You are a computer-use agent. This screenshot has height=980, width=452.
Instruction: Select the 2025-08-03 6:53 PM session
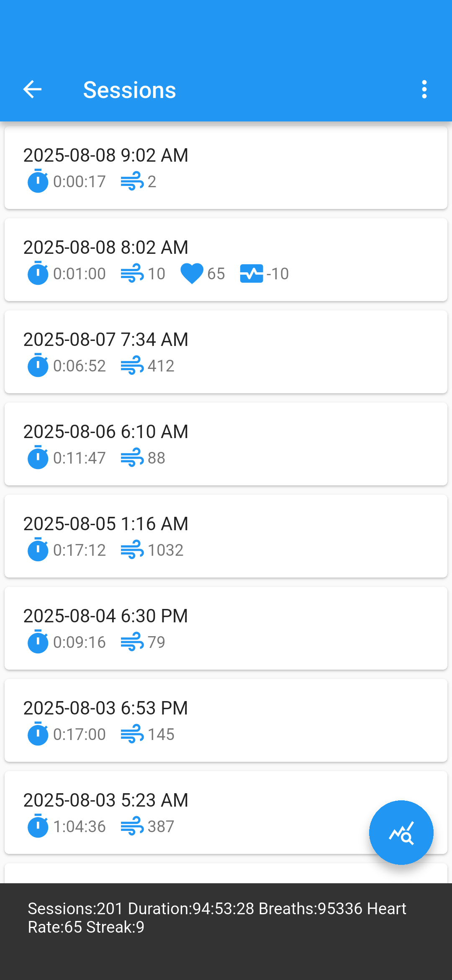click(226, 720)
